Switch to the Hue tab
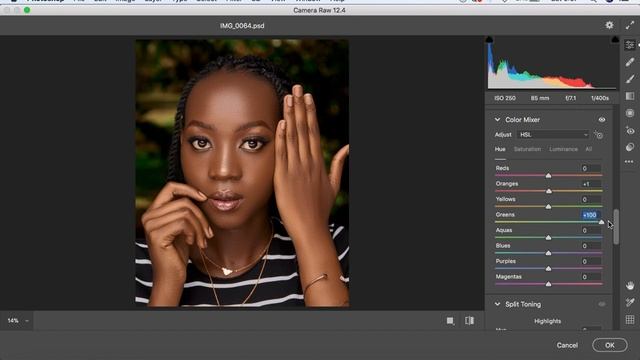640x360 pixels. tap(500, 149)
